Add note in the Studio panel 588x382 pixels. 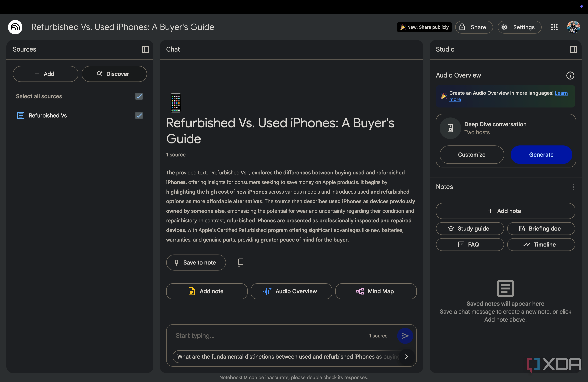pyautogui.click(x=505, y=211)
